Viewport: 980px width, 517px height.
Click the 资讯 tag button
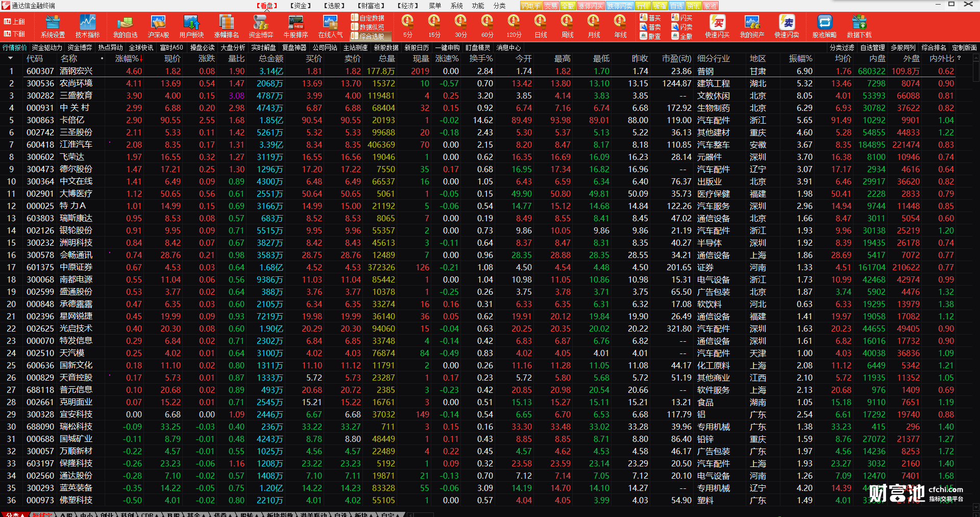(693, 6)
